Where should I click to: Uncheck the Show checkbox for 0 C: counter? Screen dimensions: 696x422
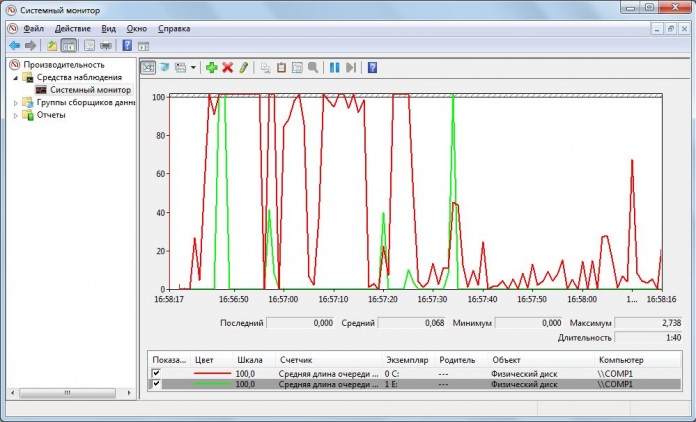pos(155,373)
